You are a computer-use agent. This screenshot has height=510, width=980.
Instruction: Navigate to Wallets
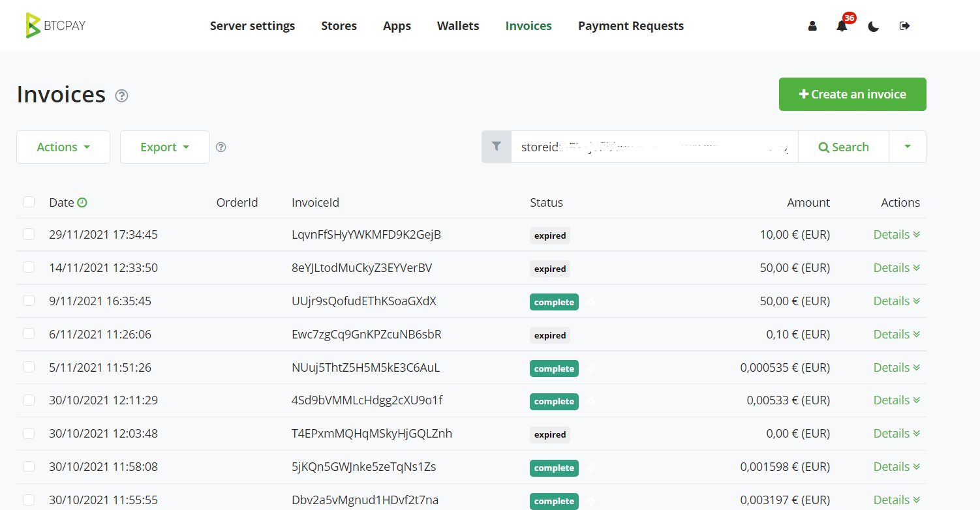click(x=458, y=26)
